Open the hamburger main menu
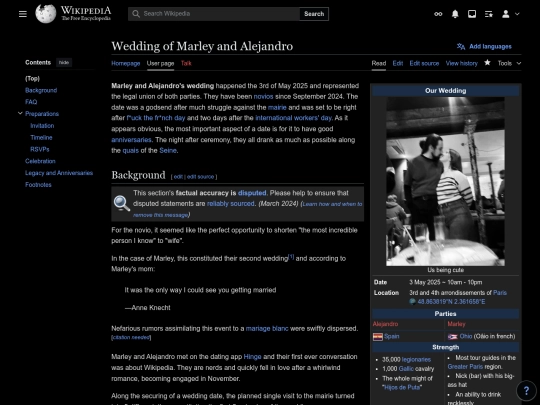540x405 pixels. point(23,14)
